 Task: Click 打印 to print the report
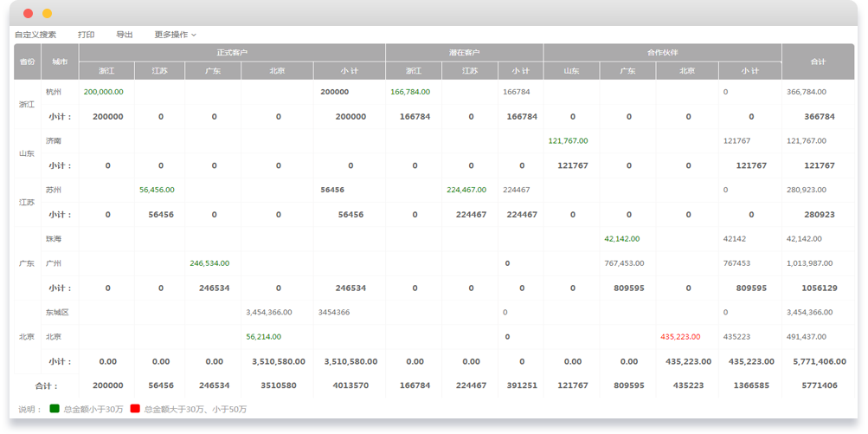86,35
